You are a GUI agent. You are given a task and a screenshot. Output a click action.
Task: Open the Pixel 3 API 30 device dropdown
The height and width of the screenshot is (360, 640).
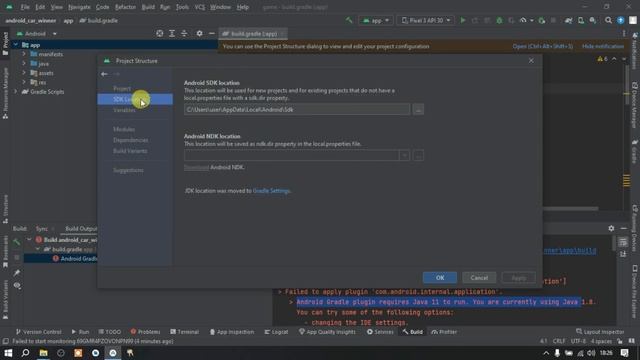pyautogui.click(x=426, y=20)
